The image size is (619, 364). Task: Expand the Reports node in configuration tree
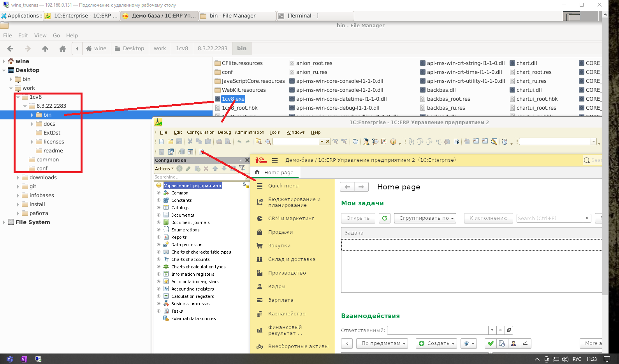158,237
